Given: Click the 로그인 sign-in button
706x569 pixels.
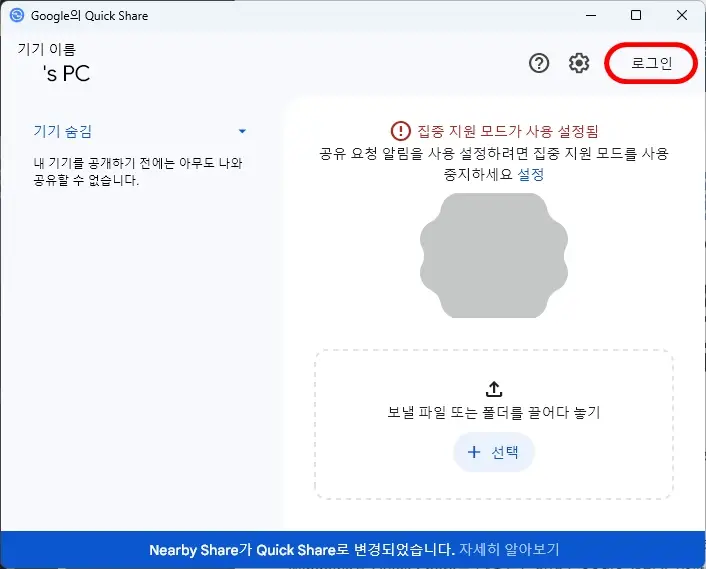Looking at the screenshot, I should 651,63.
